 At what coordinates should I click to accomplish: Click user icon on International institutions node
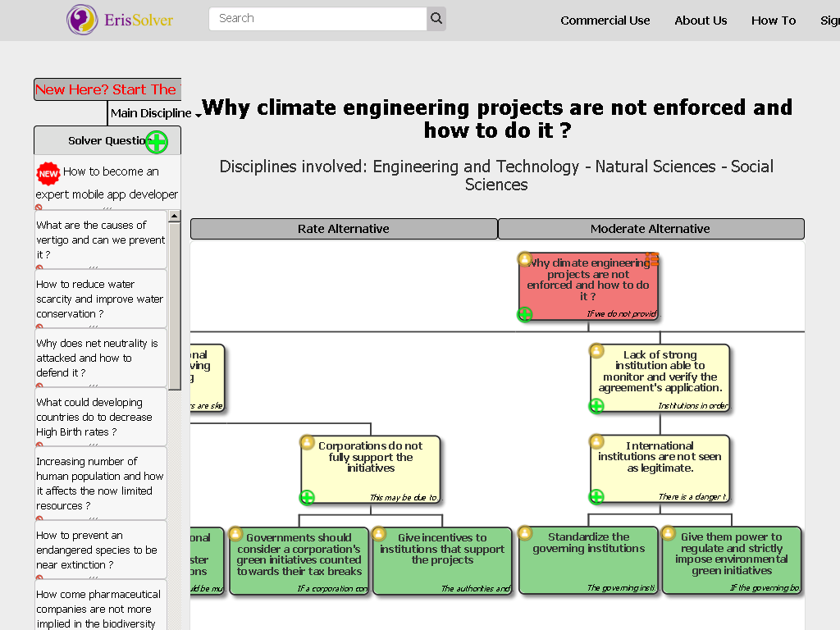point(596,441)
